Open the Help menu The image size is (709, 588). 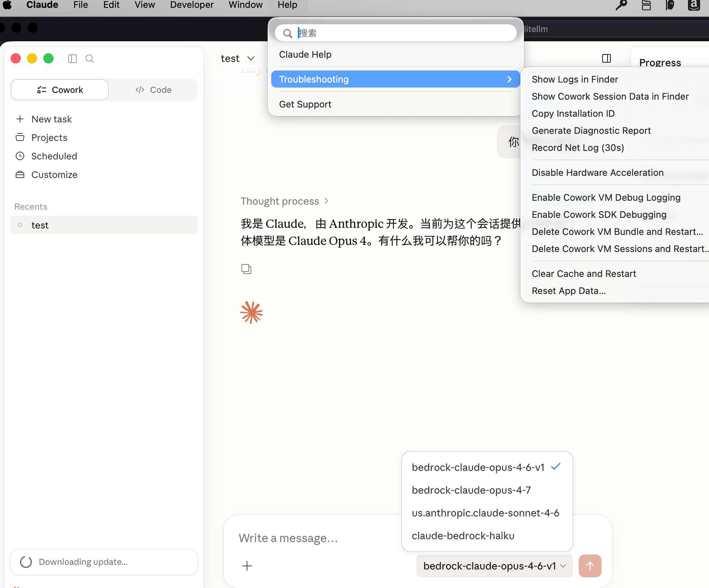point(287,5)
